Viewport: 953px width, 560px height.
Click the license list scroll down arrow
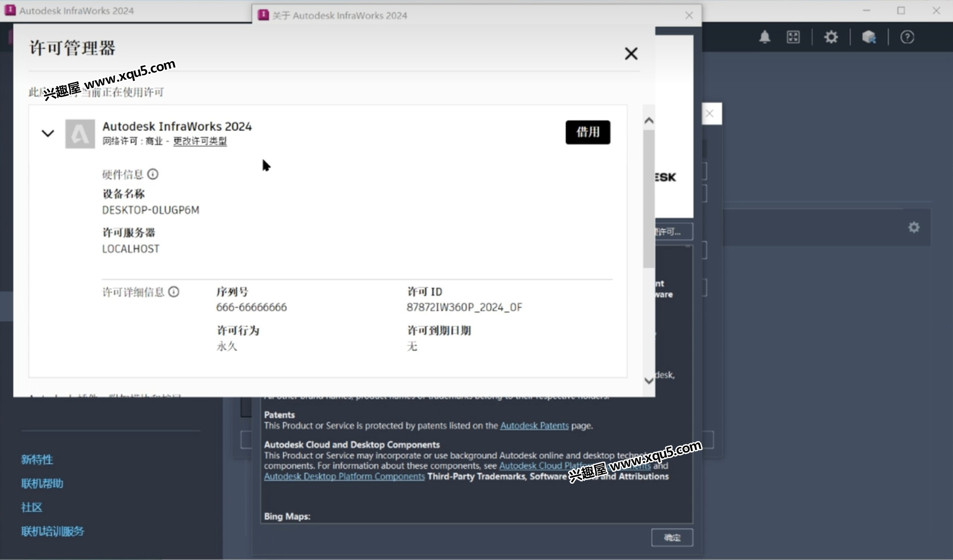pos(649,381)
